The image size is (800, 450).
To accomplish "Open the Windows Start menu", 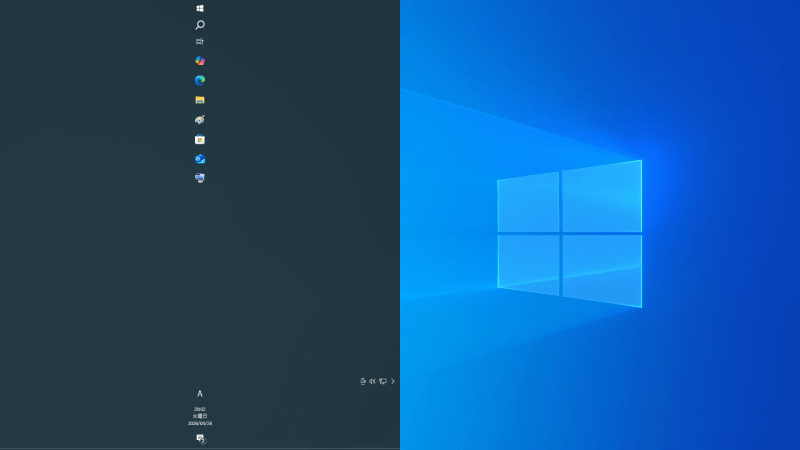I will pyautogui.click(x=200, y=8).
